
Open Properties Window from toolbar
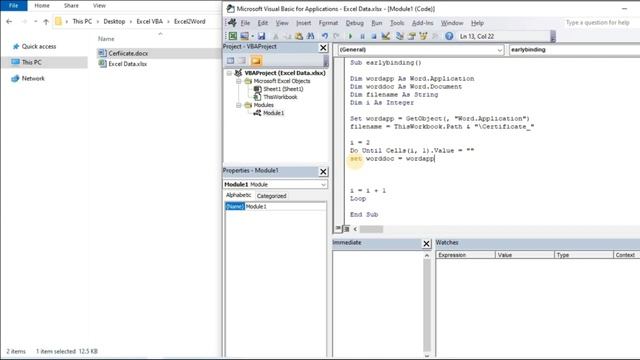411,36
